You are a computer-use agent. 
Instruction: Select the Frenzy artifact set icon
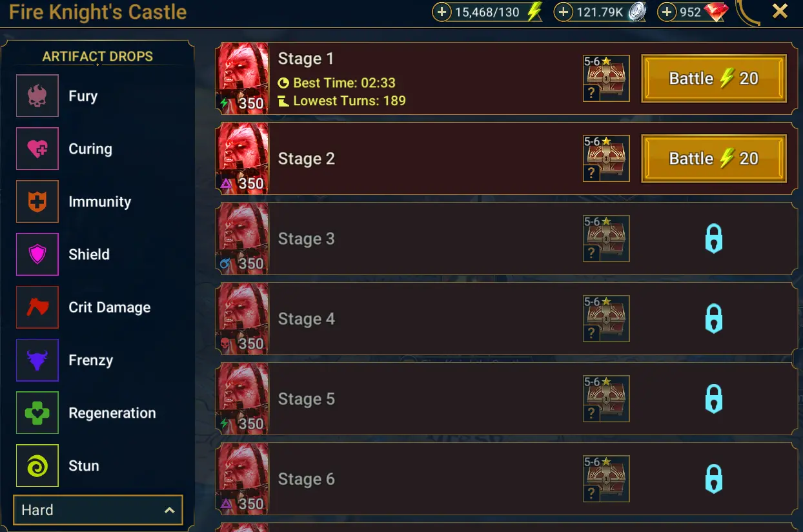coord(37,360)
